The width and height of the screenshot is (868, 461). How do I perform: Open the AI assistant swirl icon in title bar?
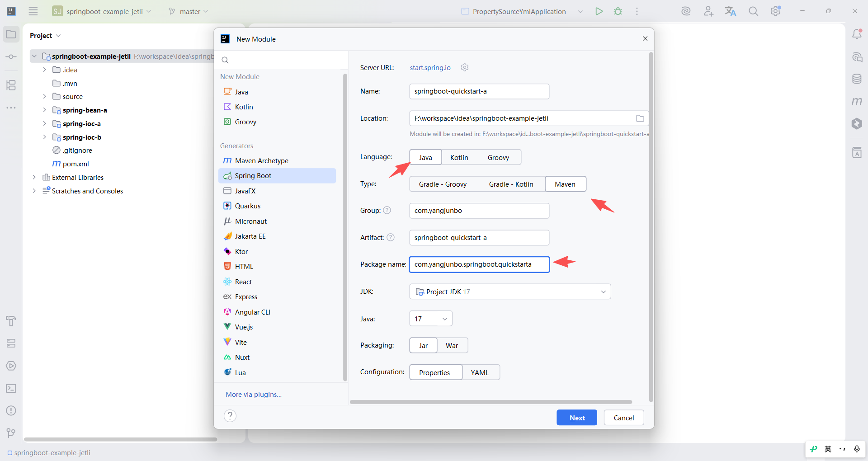pyautogui.click(x=686, y=11)
